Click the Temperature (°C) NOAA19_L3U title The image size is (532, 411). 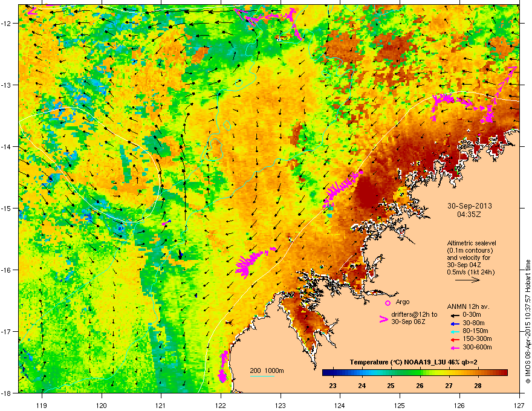(x=414, y=362)
